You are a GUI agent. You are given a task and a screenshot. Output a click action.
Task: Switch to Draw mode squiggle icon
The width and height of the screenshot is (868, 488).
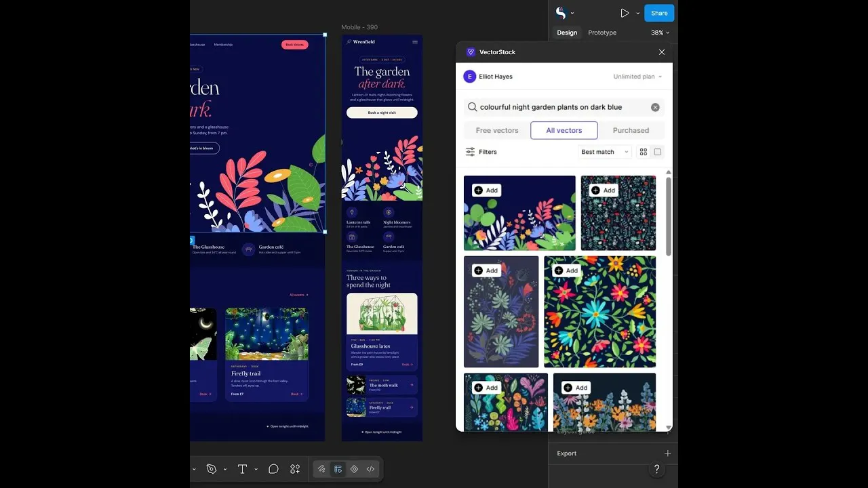321,469
